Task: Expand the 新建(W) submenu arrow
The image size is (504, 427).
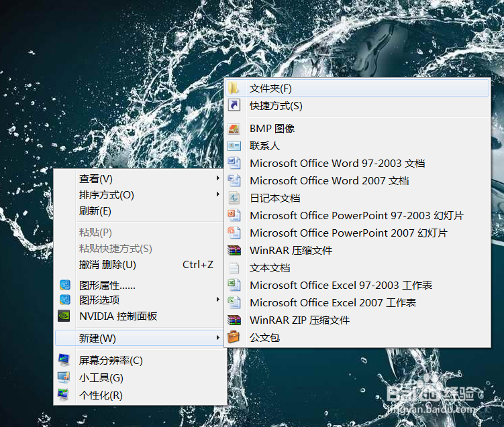Action: coord(218,337)
